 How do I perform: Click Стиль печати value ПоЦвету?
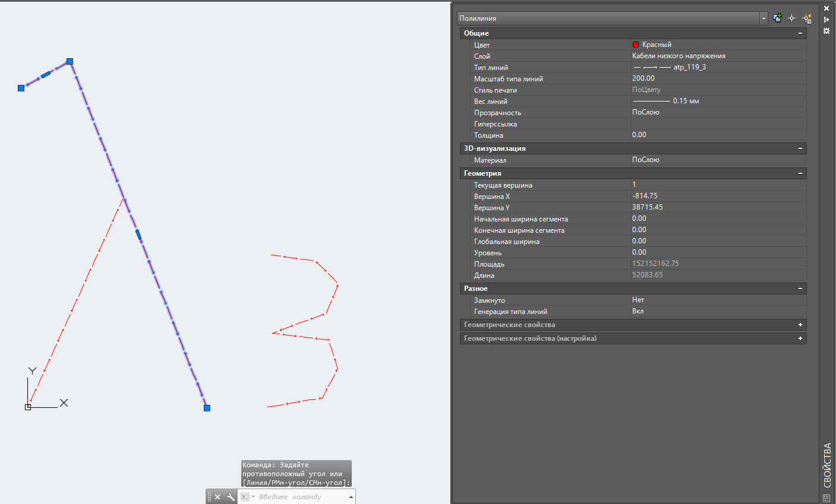(x=646, y=90)
